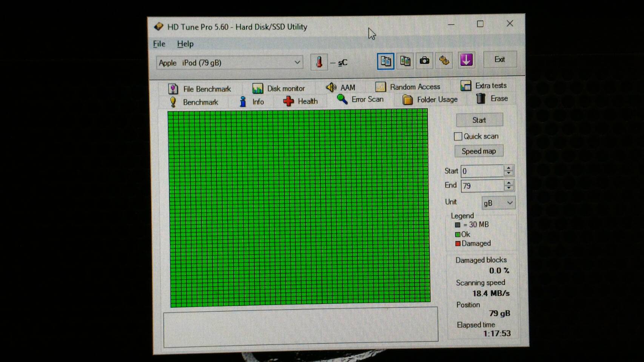
Task: Open the File menu
Action: tap(159, 44)
